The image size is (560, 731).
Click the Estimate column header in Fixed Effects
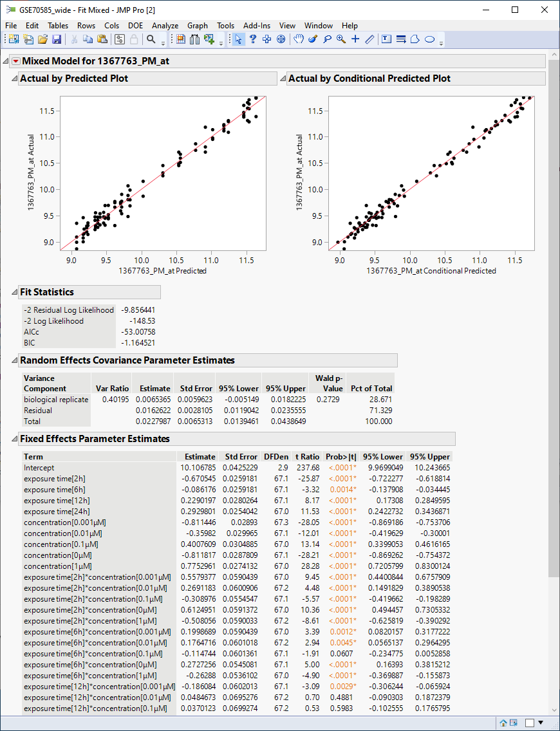point(200,457)
